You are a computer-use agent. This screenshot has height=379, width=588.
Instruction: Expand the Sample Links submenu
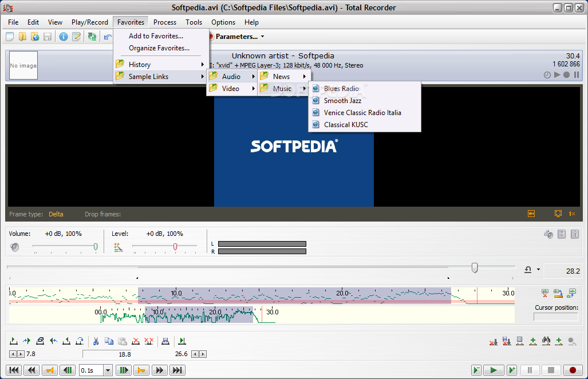click(x=160, y=77)
